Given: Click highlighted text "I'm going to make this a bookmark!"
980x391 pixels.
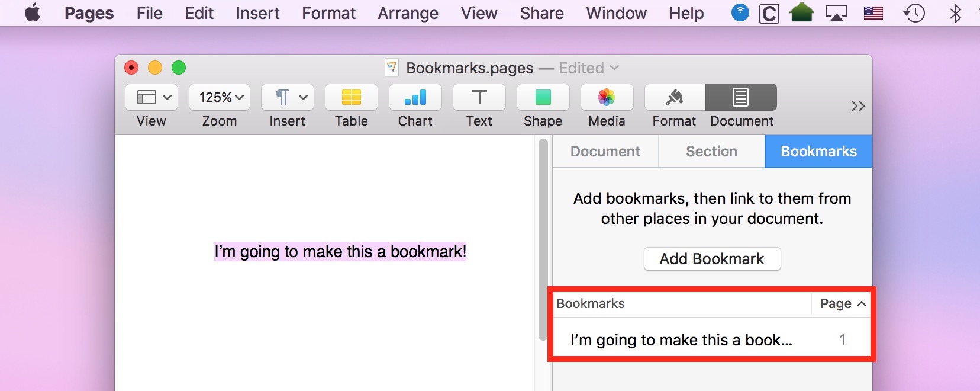Looking at the screenshot, I should [340, 252].
